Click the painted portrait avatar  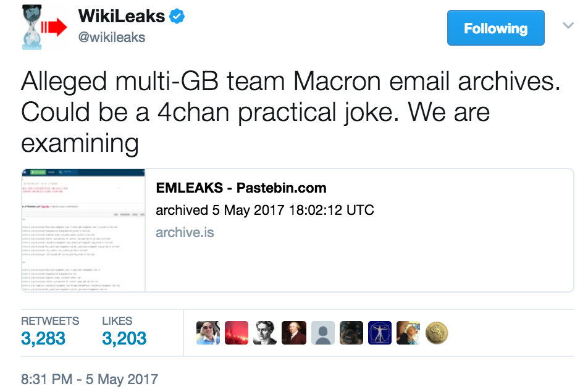[x=294, y=333]
